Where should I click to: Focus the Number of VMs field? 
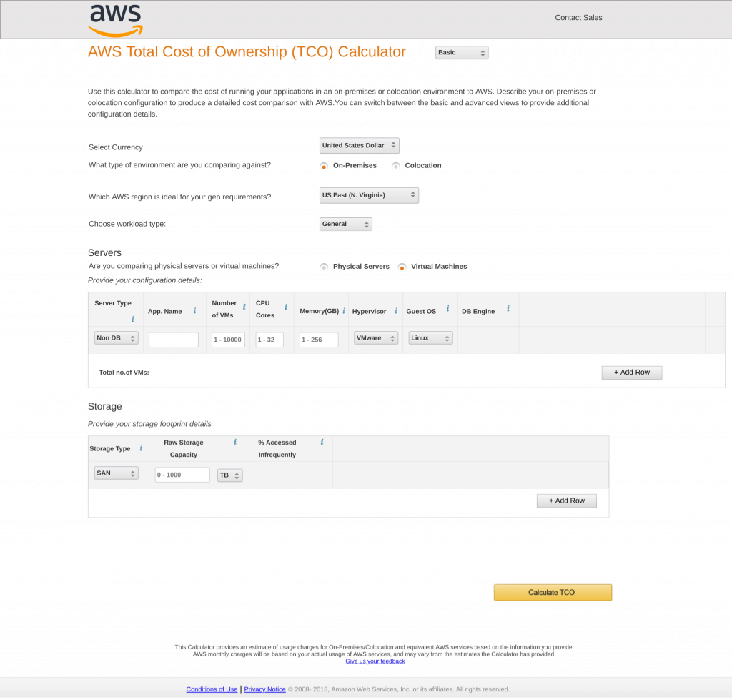point(228,340)
